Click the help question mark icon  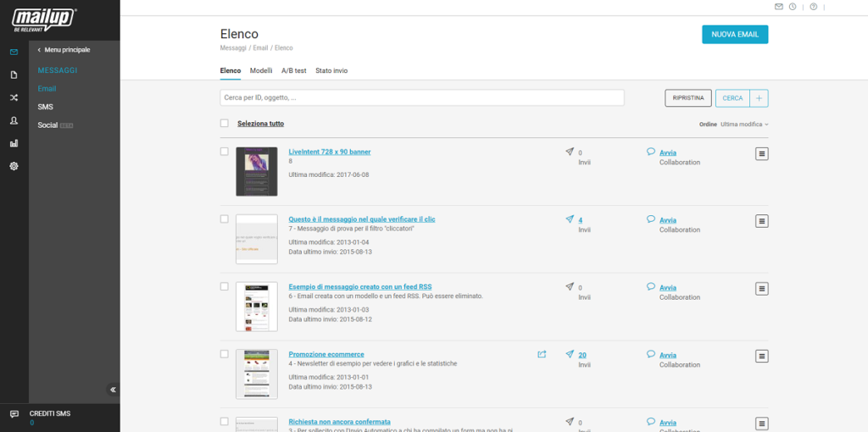(x=814, y=7)
